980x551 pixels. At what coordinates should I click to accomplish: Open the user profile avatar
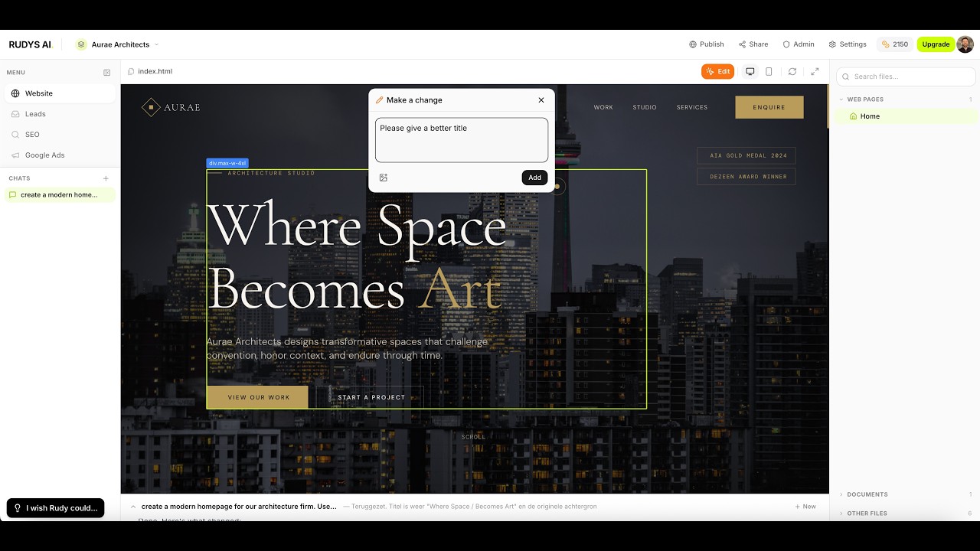pyautogui.click(x=965, y=44)
